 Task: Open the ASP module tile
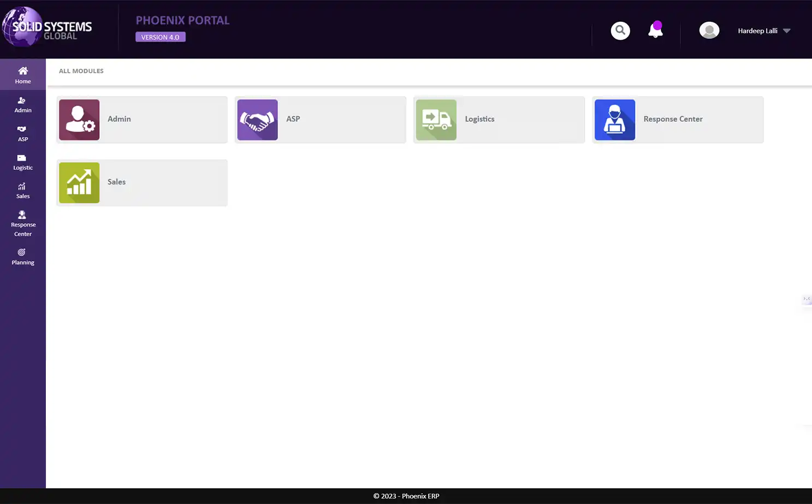(320, 119)
